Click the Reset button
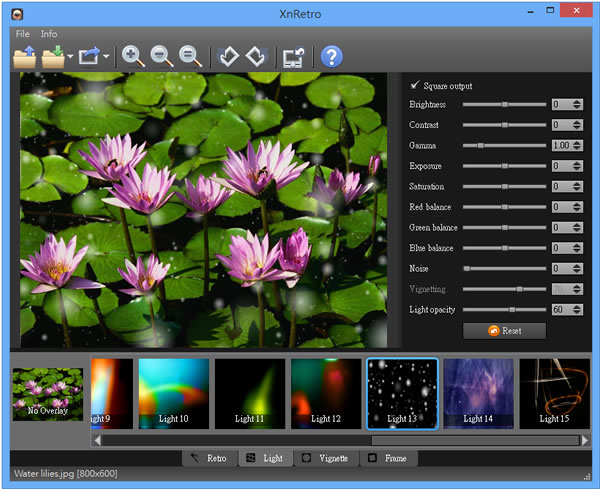Viewport: 600px width, 489px height. pos(504,331)
